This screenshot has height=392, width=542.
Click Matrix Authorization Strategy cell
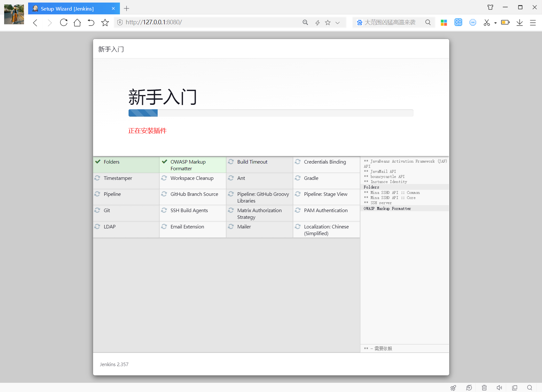[260, 213]
